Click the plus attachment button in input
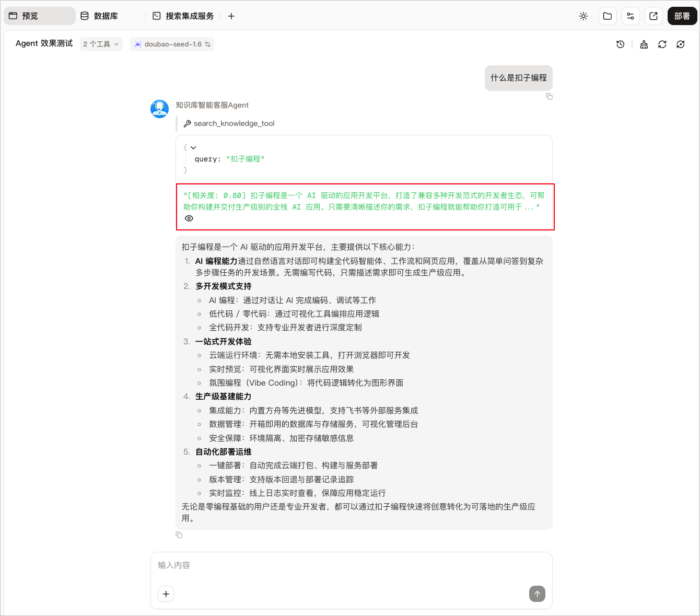700x616 pixels. pyautogui.click(x=166, y=594)
